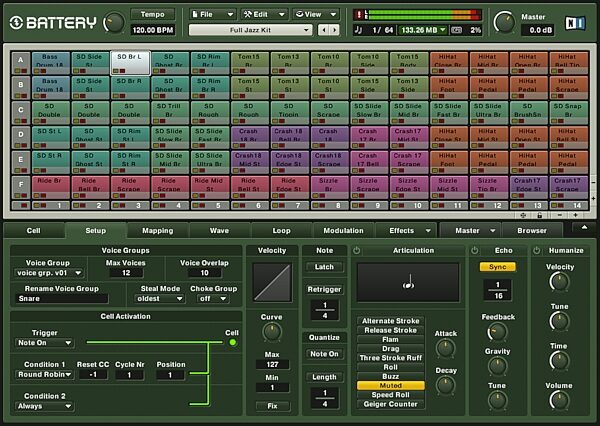This screenshot has height=426, width=600.
Task: Click the Master volume knob
Action: [504, 22]
